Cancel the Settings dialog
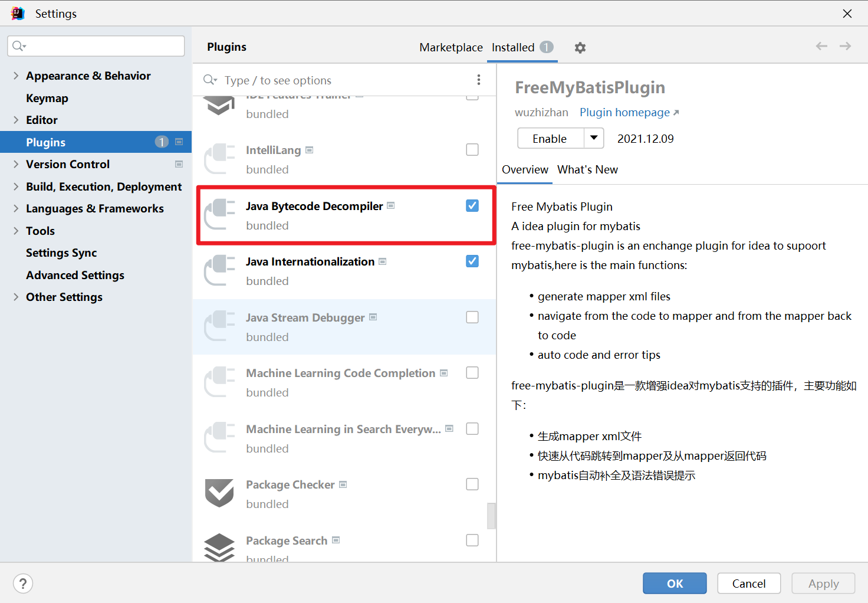This screenshot has width=868, height=603. [749, 584]
